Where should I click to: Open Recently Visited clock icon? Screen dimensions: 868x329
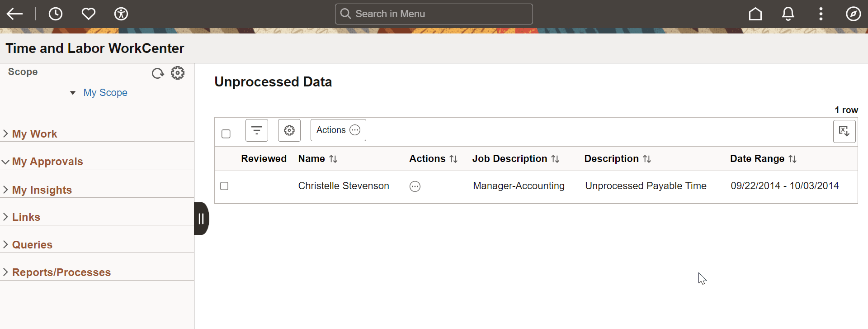[x=56, y=14]
